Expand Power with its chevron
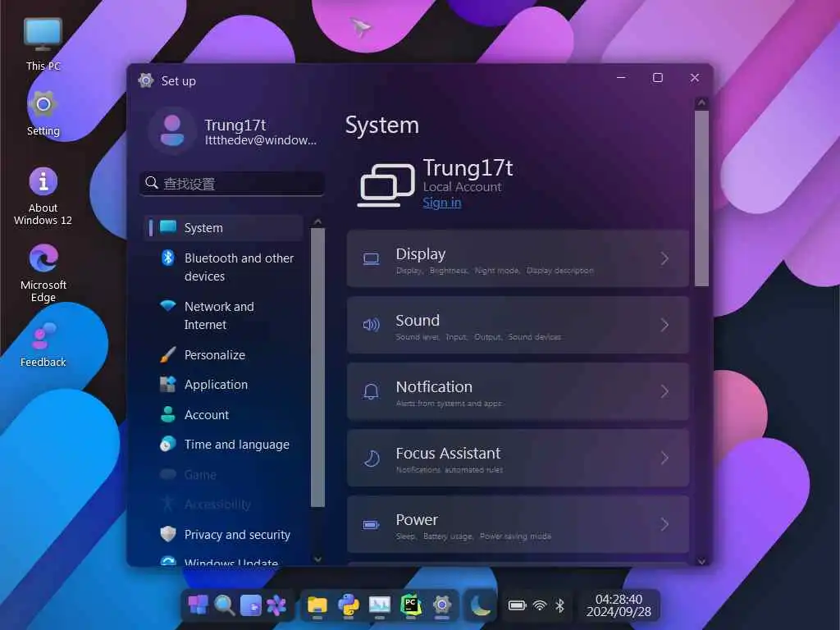 click(x=664, y=524)
